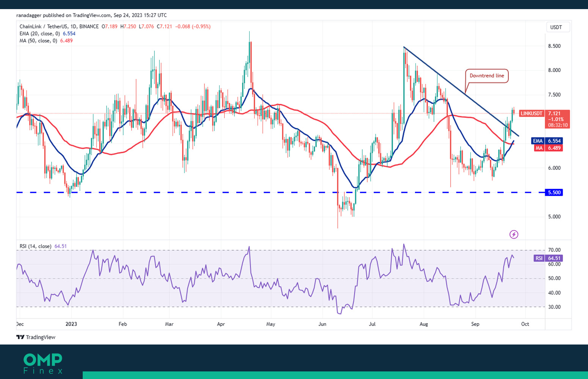Click the purple 64.51 RSI value tag
The image size is (588, 379).
(554, 258)
